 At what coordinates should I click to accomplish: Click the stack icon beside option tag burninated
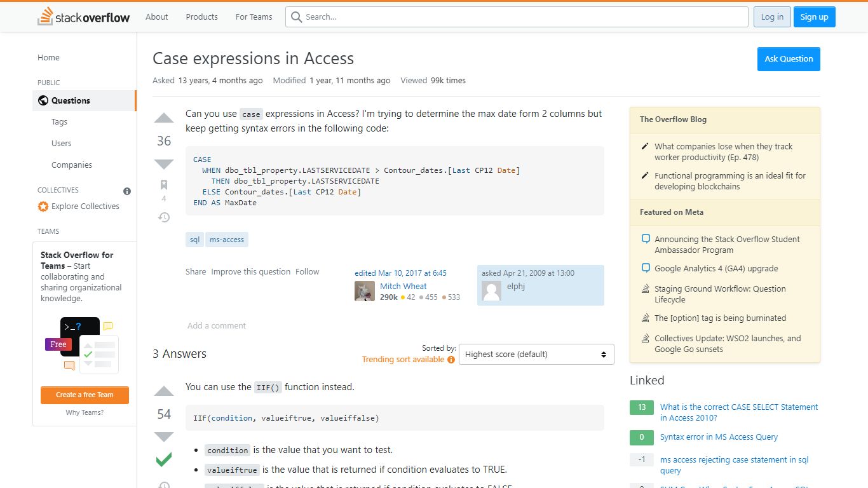click(x=646, y=318)
